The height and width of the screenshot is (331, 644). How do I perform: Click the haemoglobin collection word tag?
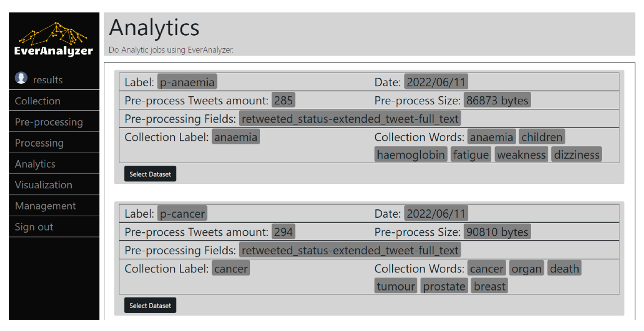tap(410, 155)
